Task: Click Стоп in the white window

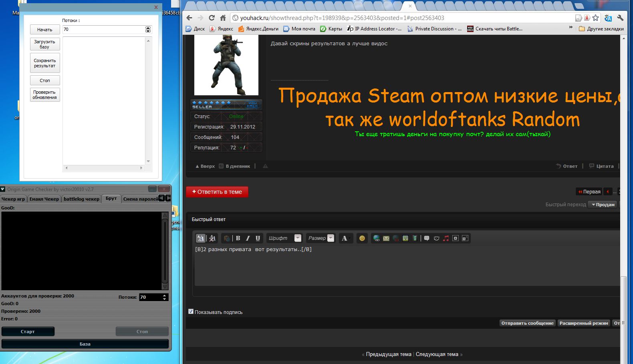Action: point(45,80)
